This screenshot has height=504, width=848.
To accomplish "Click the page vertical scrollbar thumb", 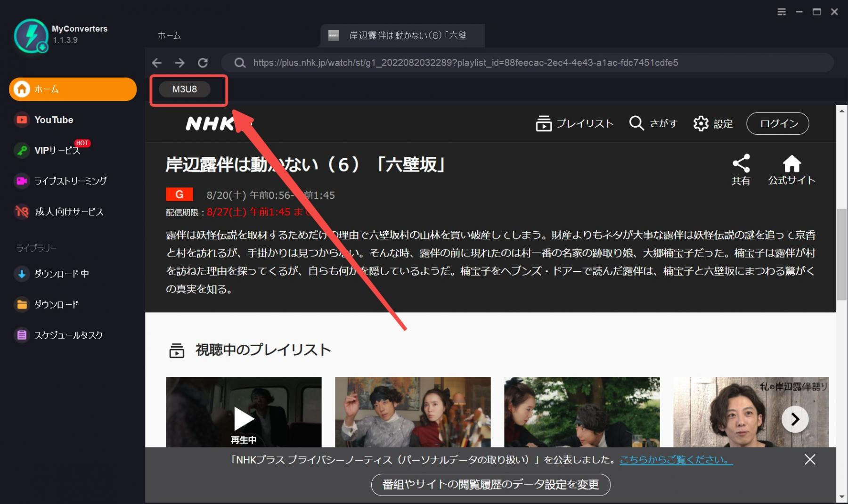I will (x=842, y=254).
